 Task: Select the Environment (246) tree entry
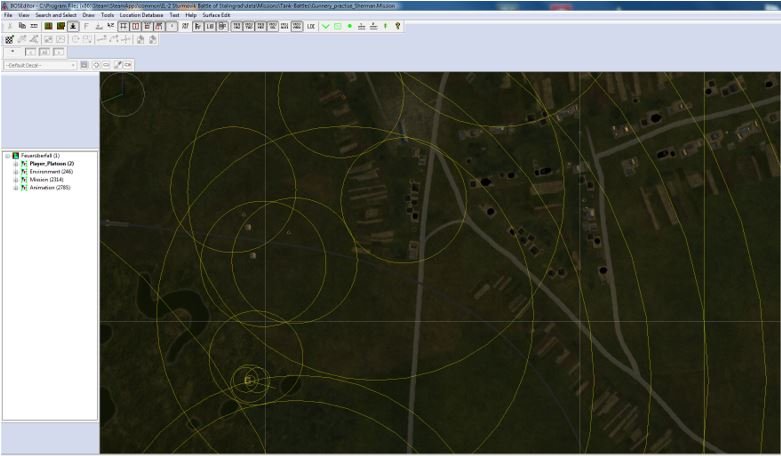point(51,171)
